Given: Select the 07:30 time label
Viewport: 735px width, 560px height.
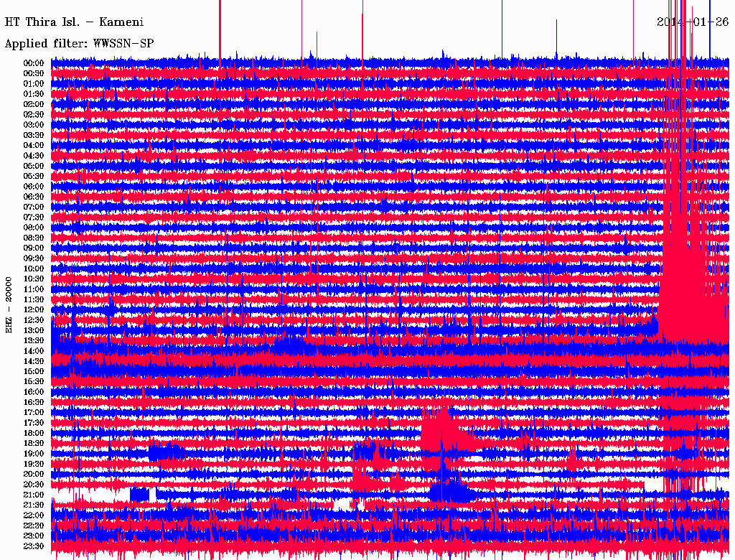Looking at the screenshot, I should (x=34, y=217).
